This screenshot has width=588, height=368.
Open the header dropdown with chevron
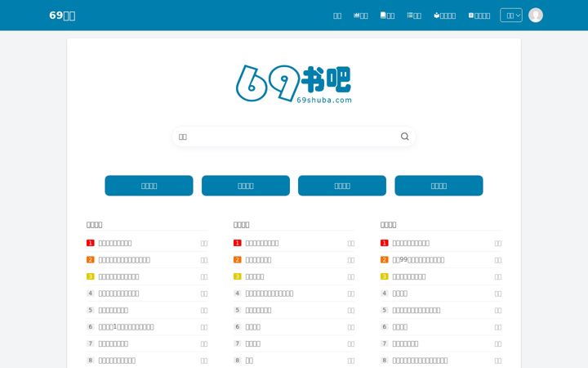pyautogui.click(x=511, y=16)
